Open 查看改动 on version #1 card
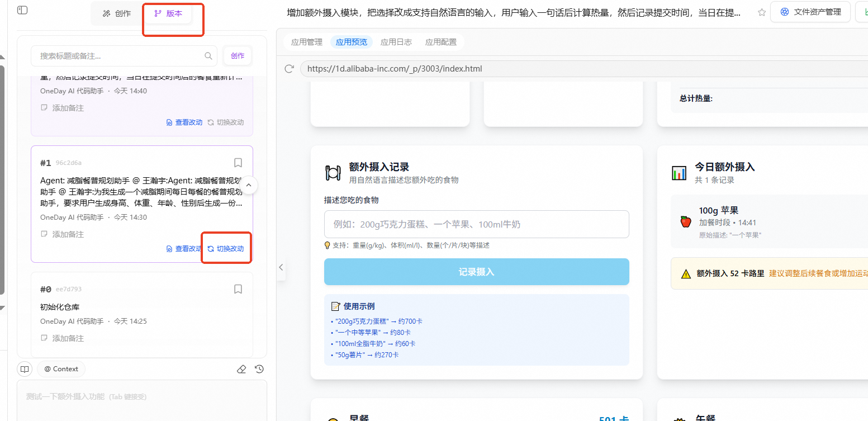Screen dimensions: 868x421 184,249
